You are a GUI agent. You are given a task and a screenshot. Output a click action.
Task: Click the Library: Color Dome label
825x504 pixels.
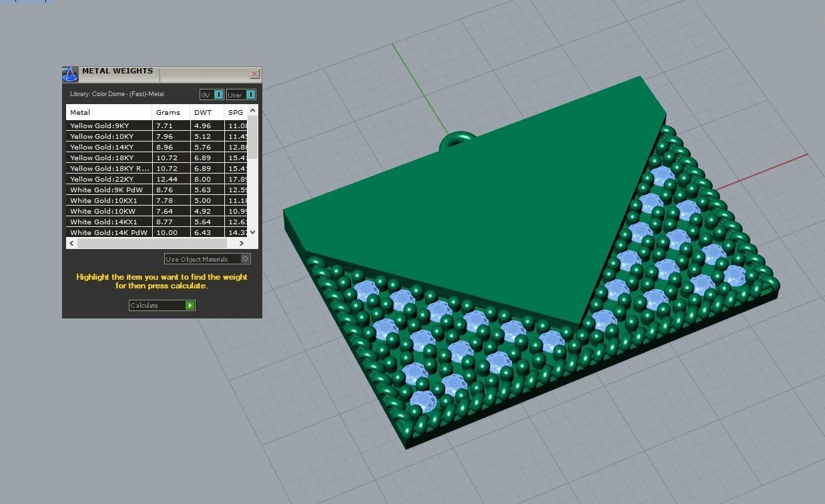click(x=117, y=94)
